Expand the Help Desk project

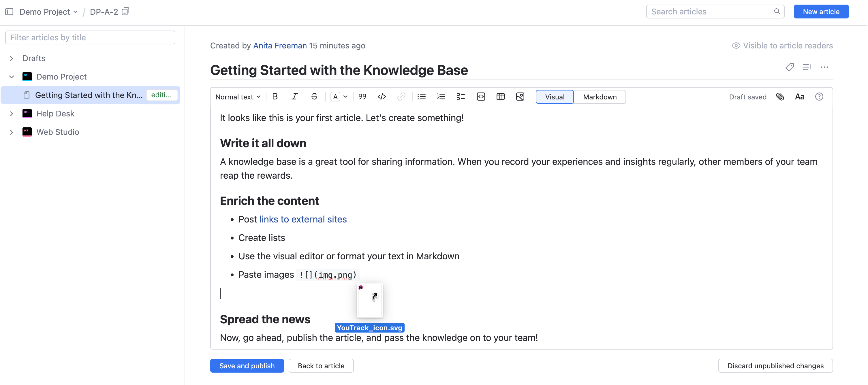[x=12, y=114]
